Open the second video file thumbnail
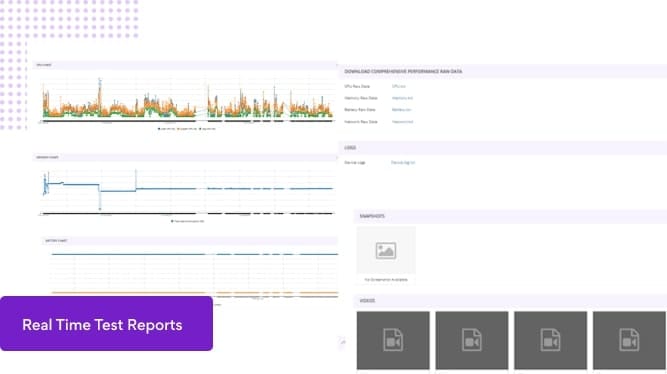667x374 pixels. (472, 340)
